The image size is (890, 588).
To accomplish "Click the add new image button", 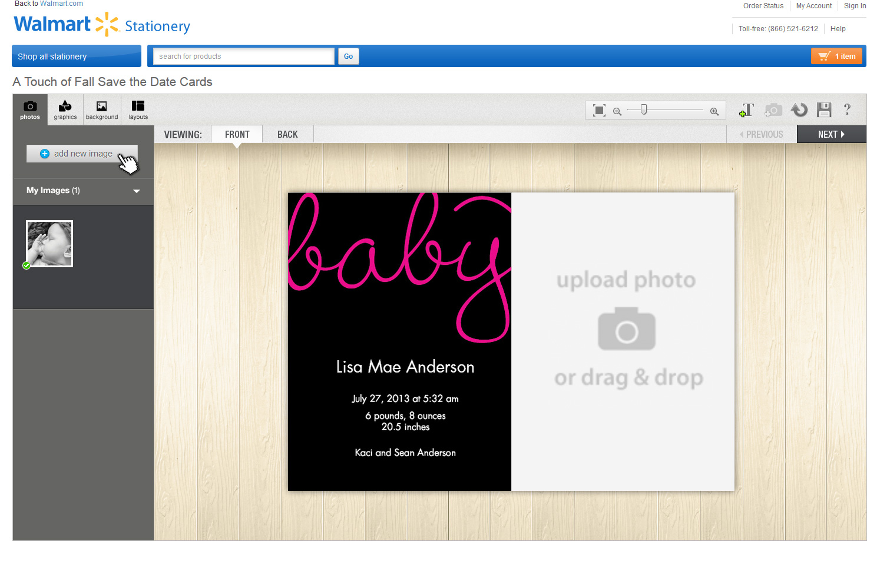I will pyautogui.click(x=82, y=154).
